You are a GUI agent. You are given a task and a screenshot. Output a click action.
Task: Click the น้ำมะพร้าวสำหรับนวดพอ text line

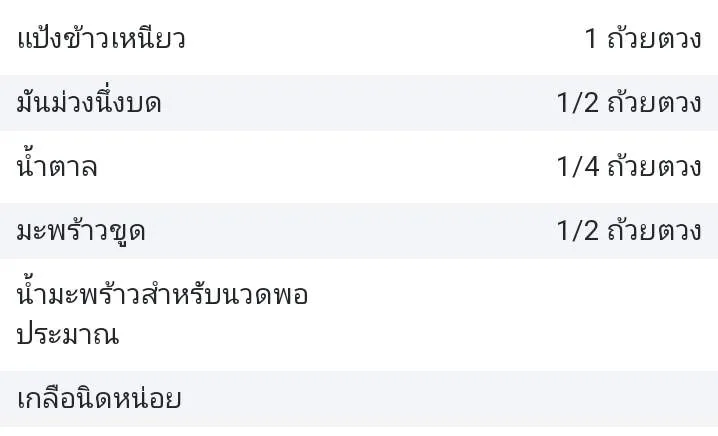pos(162,295)
